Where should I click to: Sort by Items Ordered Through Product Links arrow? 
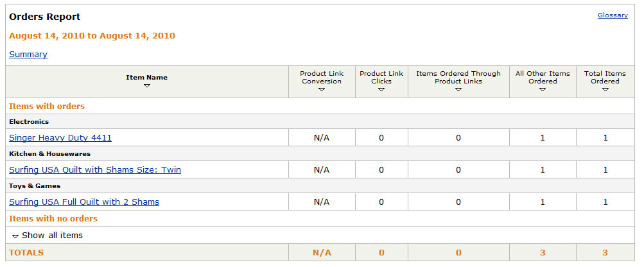tap(458, 90)
